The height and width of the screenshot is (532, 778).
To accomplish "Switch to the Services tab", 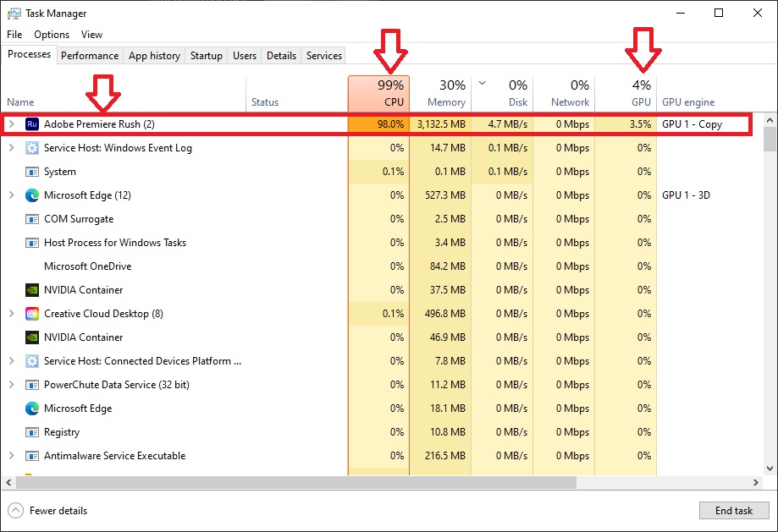I will click(324, 56).
